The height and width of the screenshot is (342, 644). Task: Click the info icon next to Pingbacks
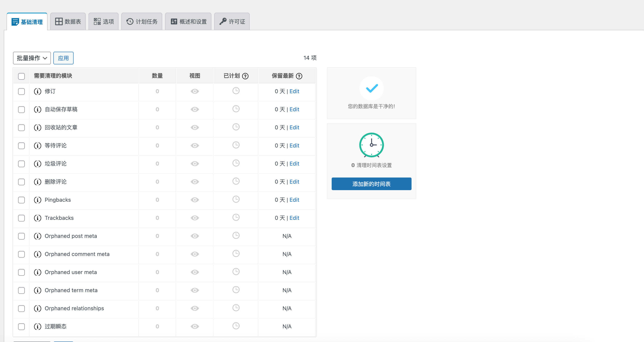37,200
